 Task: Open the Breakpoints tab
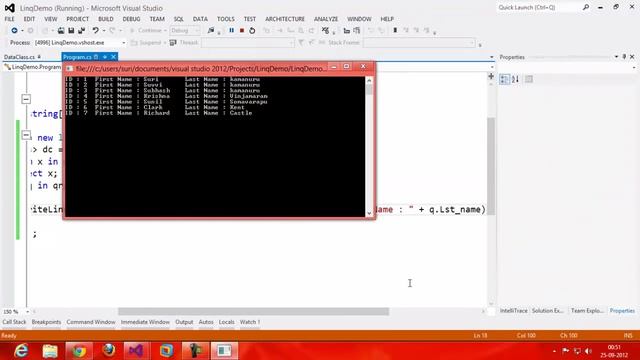[x=46, y=322]
